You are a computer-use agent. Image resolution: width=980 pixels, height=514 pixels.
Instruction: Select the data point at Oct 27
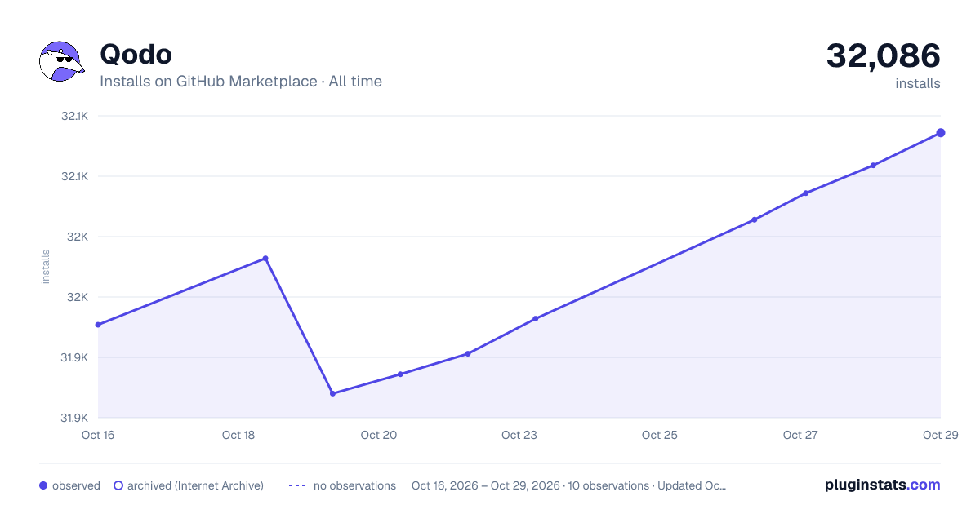pyautogui.click(x=806, y=193)
